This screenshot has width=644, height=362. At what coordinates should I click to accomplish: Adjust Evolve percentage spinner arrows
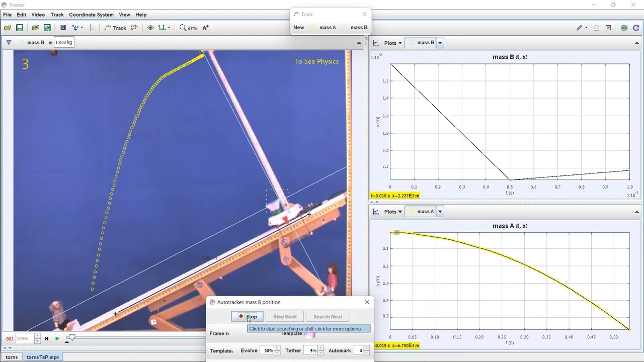tap(277, 350)
